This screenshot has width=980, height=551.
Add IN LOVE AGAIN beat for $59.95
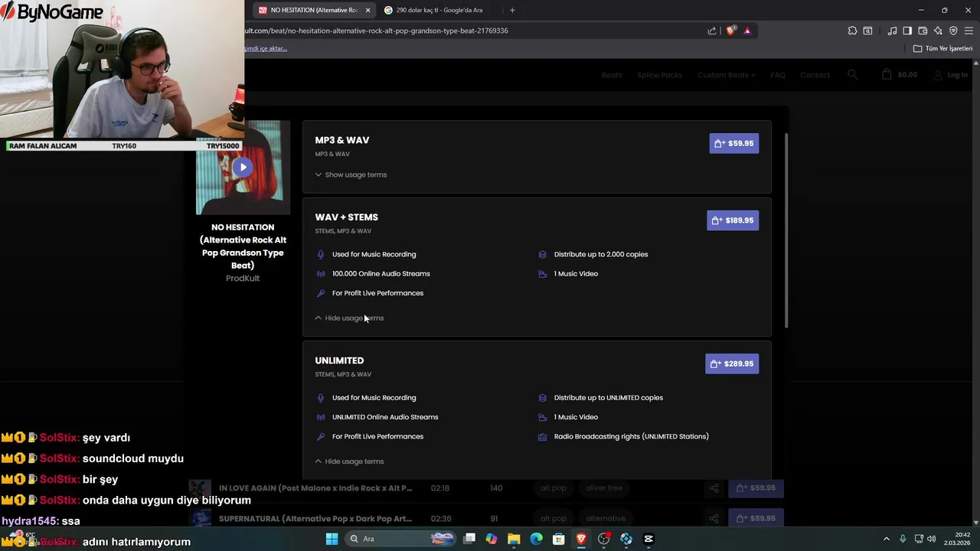click(756, 487)
